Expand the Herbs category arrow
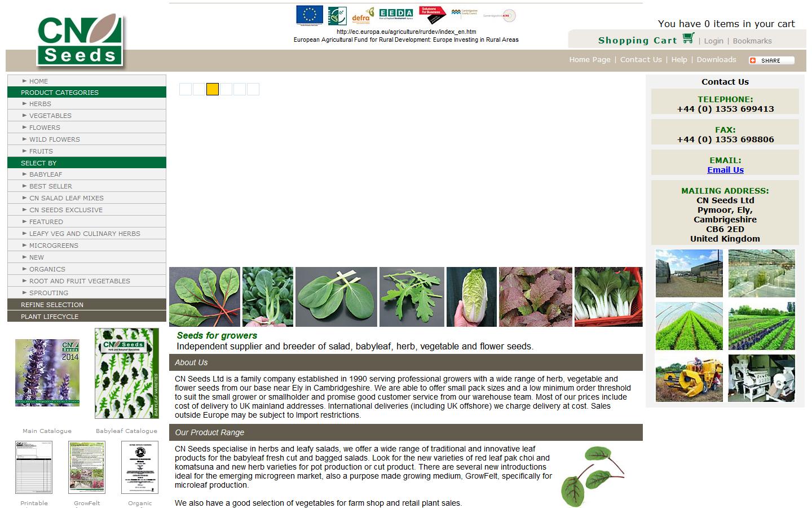The width and height of the screenshot is (812, 508). pos(25,104)
